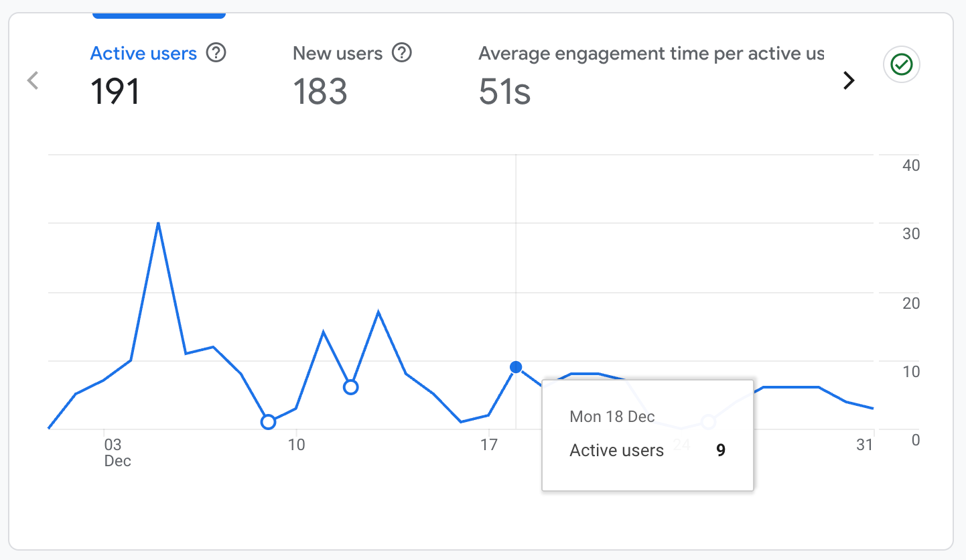Open the green checkmark data quality icon
Viewport: 966px width, 560px height.
point(902,65)
